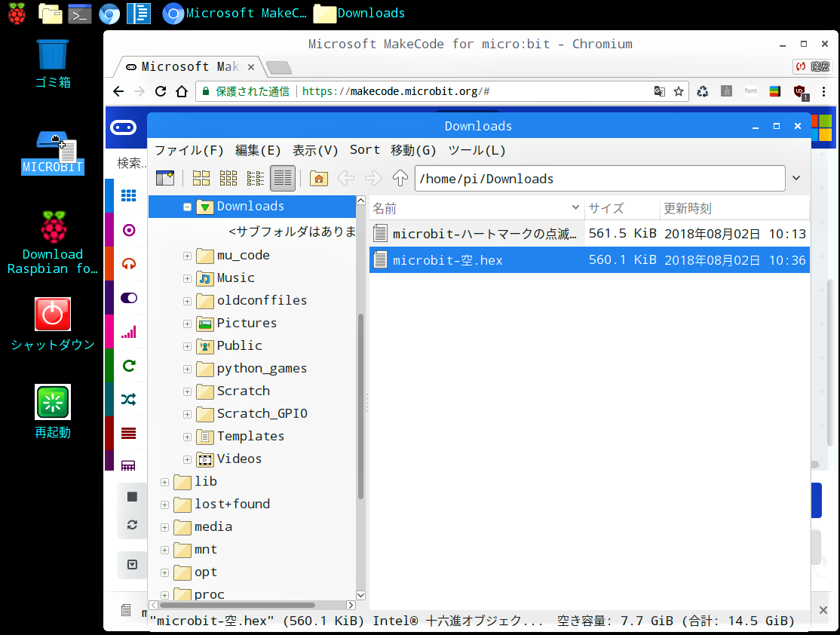
Task: Sort files by 名前 column header
Action: [477, 208]
